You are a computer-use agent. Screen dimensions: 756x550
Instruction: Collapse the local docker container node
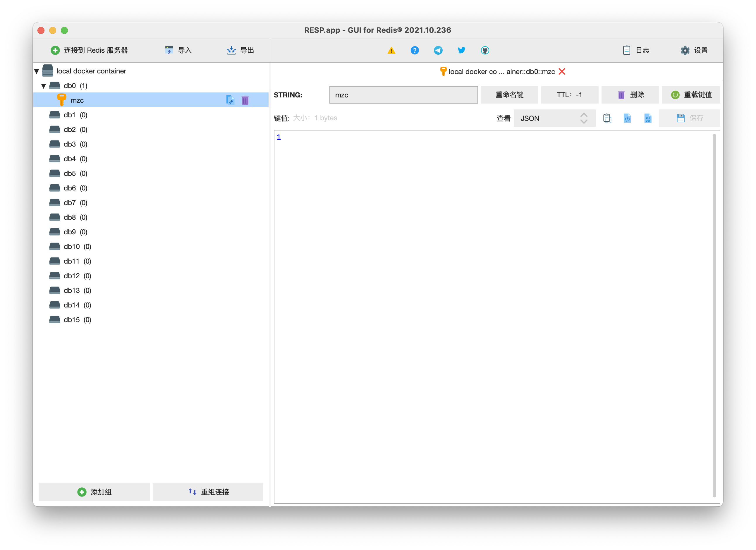37,71
